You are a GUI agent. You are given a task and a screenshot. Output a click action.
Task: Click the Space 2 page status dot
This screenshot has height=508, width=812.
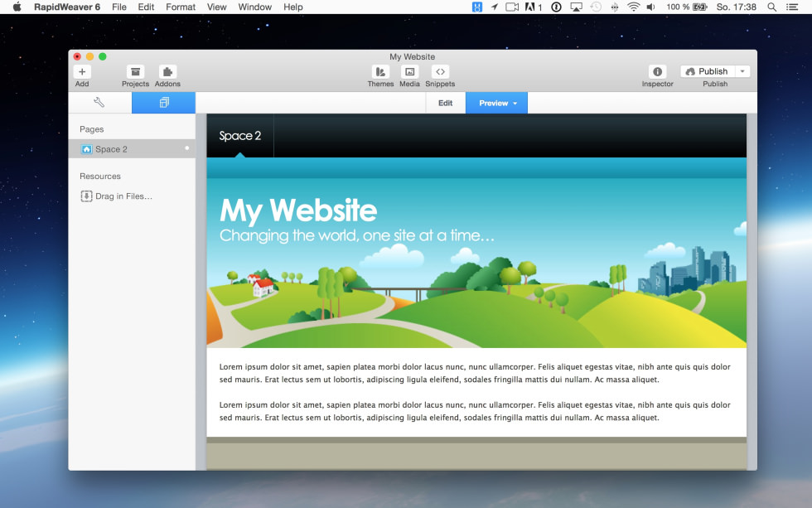[187, 148]
